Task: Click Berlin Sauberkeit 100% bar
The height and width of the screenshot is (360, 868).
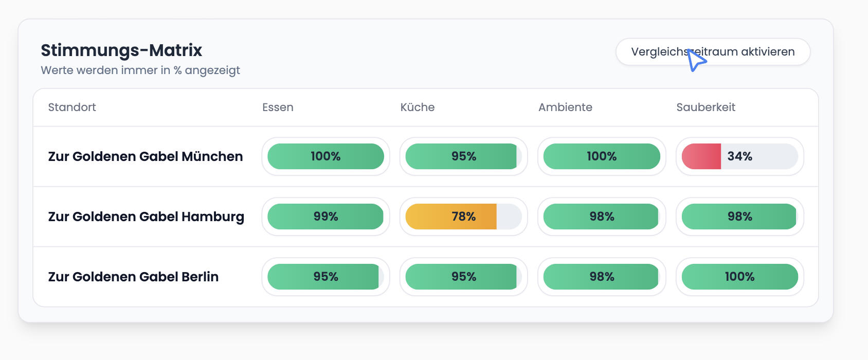Action: pos(739,277)
